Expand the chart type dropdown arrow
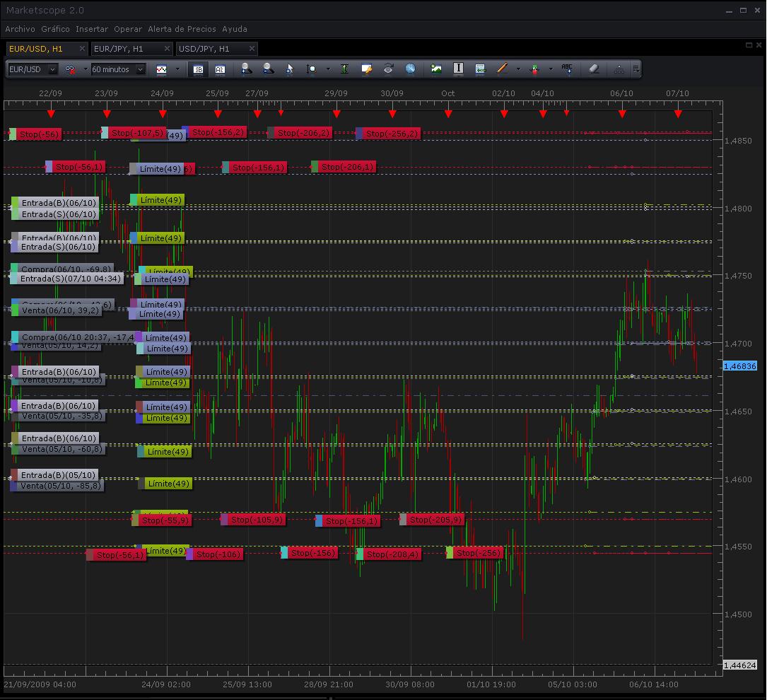The height and width of the screenshot is (700, 767). 177,69
